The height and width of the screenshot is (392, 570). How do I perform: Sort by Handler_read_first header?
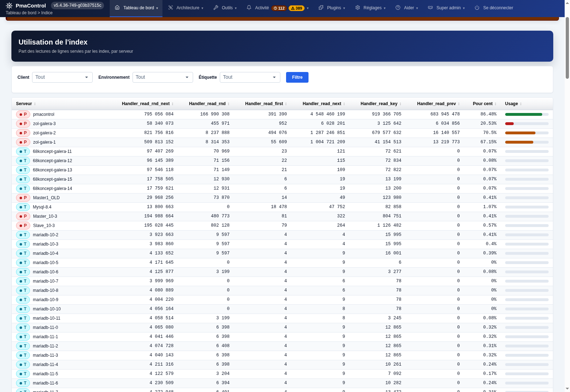point(266,104)
